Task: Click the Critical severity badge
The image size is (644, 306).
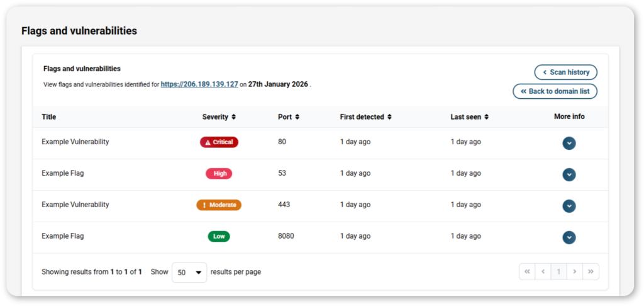Action: coord(219,142)
